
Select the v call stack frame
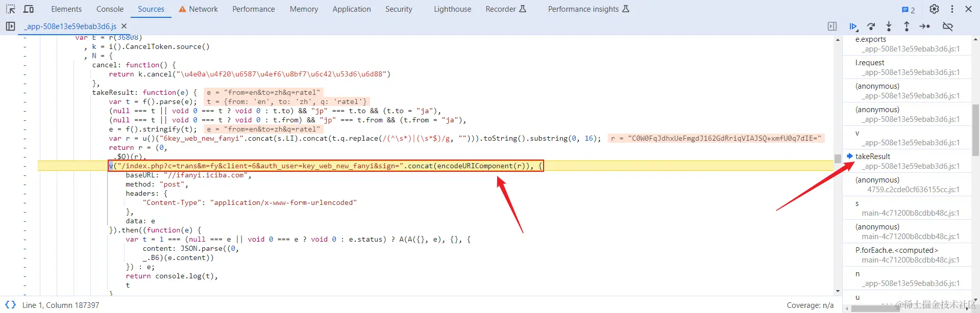click(x=907, y=138)
